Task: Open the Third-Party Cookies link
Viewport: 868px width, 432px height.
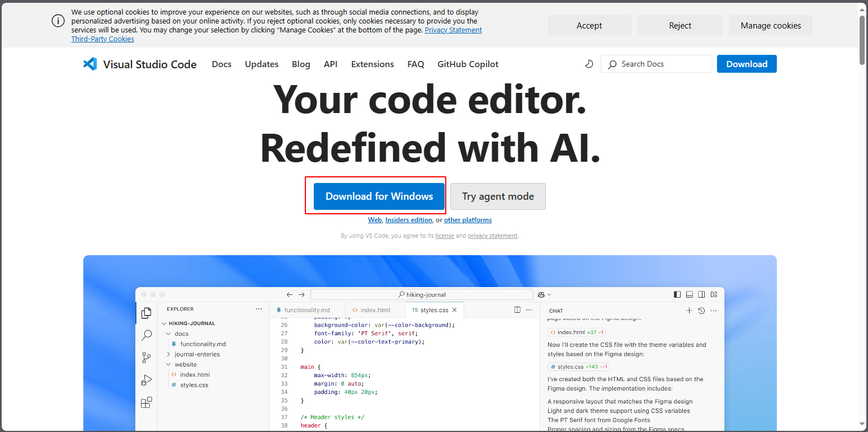Action: point(103,39)
